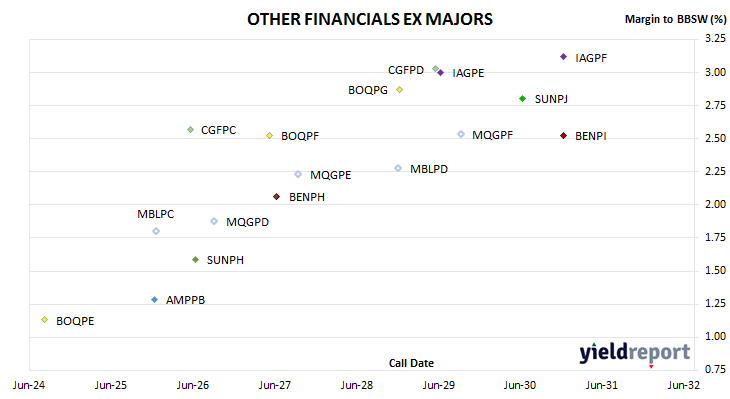The height and width of the screenshot is (399, 730).
Task: Select the chart title Other Financials Ex Majors
Action: pyautogui.click(x=370, y=19)
